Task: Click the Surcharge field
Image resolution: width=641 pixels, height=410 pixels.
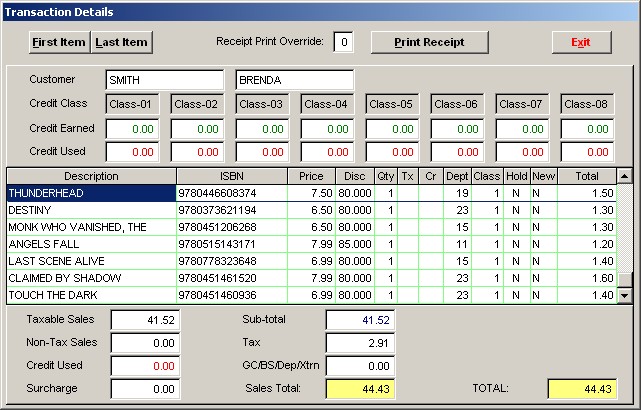Action: click(145, 389)
